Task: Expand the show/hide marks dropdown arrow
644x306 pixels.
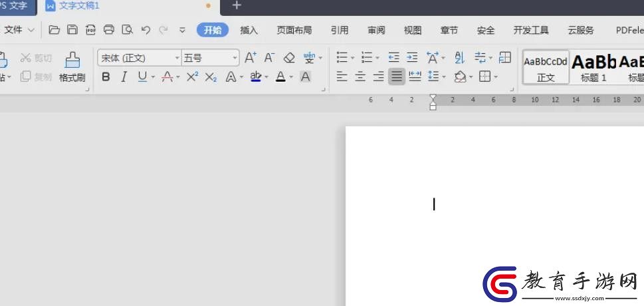Action: tap(490, 58)
